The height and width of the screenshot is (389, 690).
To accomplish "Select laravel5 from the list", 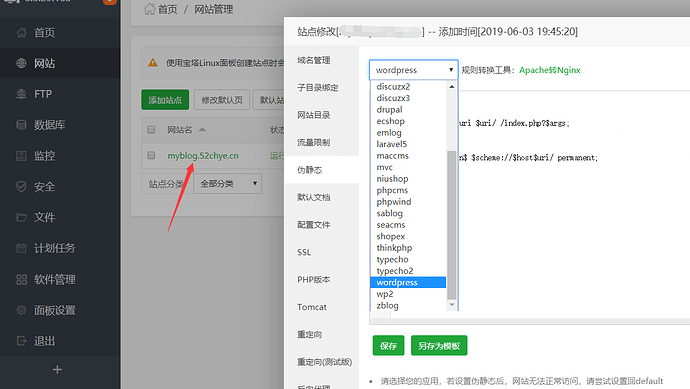I will coord(408,144).
